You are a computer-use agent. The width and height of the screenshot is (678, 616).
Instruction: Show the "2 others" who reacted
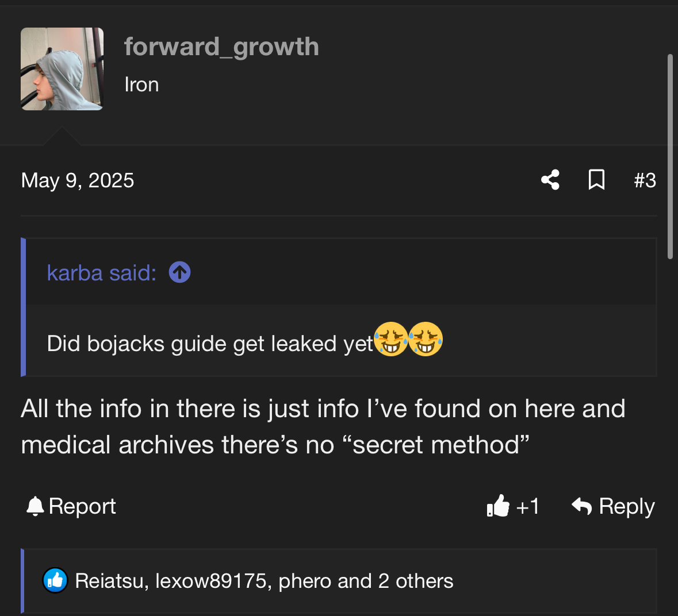(416, 581)
